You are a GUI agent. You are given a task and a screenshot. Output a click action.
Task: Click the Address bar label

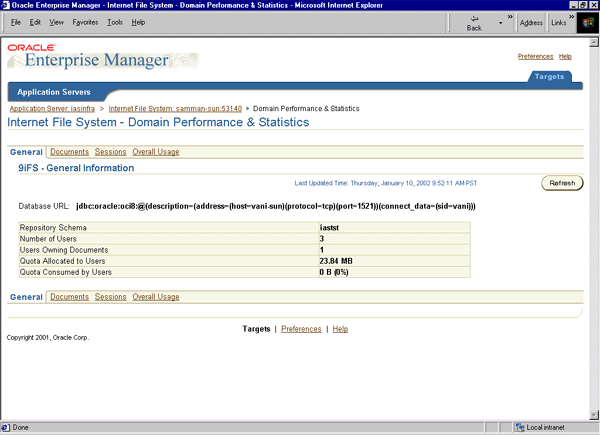[x=531, y=23]
